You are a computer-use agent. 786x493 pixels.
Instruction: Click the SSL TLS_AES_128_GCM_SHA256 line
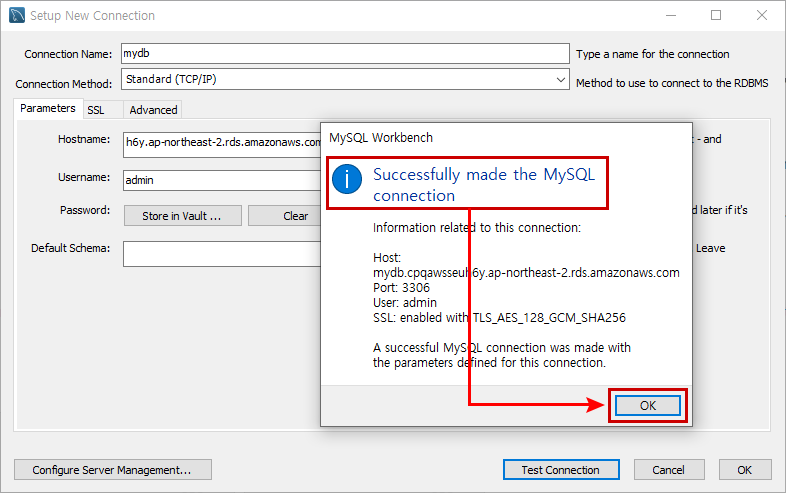[499, 318]
